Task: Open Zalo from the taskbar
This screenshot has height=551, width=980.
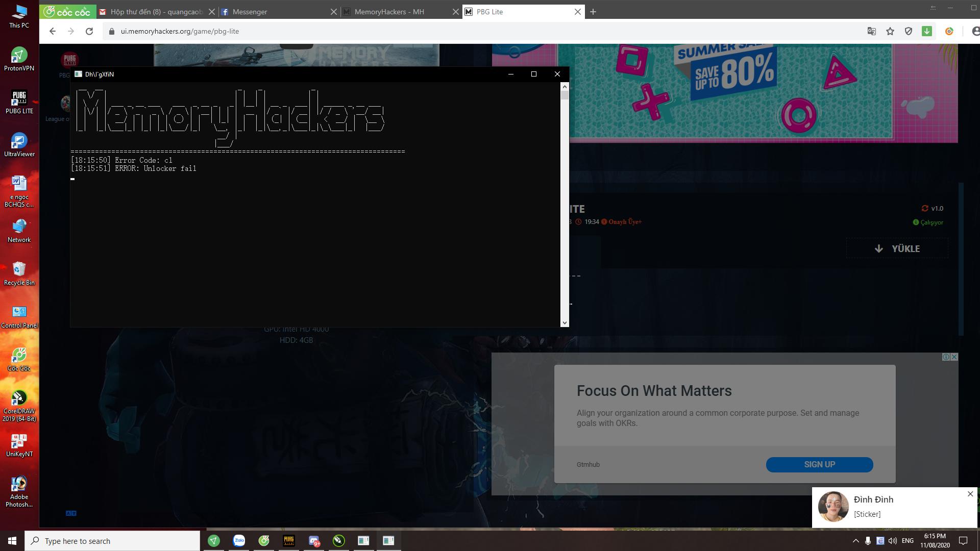Action: pyautogui.click(x=239, y=541)
